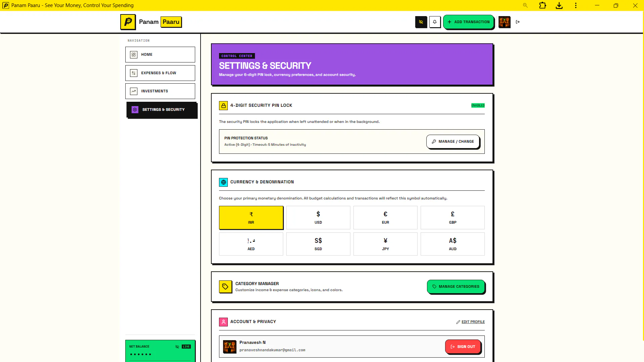Click Add Transaction button
The image size is (644, 362).
[468, 22]
